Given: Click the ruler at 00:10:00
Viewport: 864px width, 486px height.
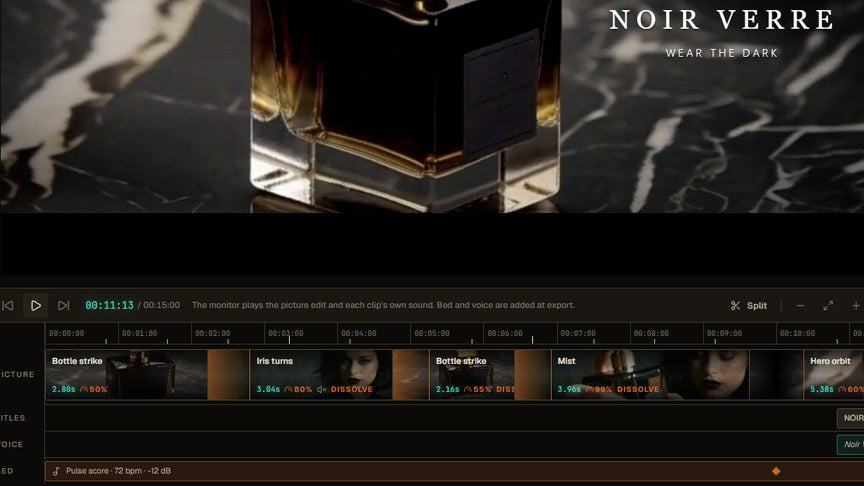Looking at the screenshot, I should (x=797, y=333).
